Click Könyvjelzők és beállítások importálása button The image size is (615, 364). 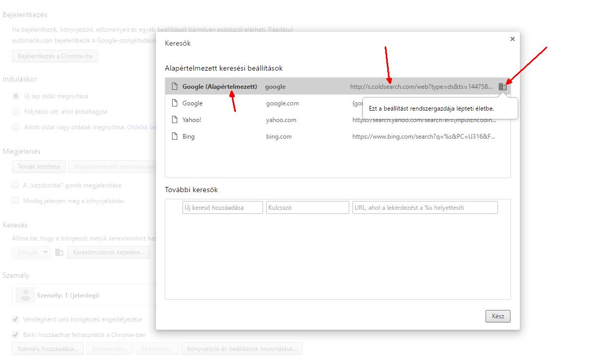click(242, 349)
